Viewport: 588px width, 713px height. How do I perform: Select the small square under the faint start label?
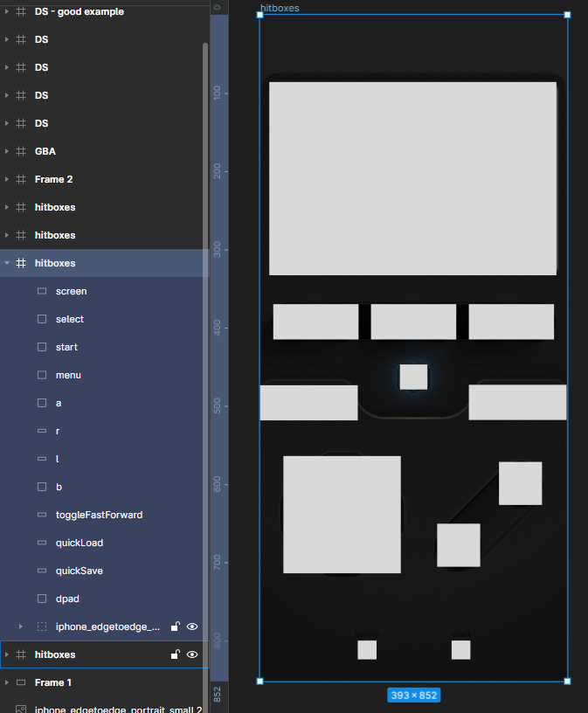460,650
